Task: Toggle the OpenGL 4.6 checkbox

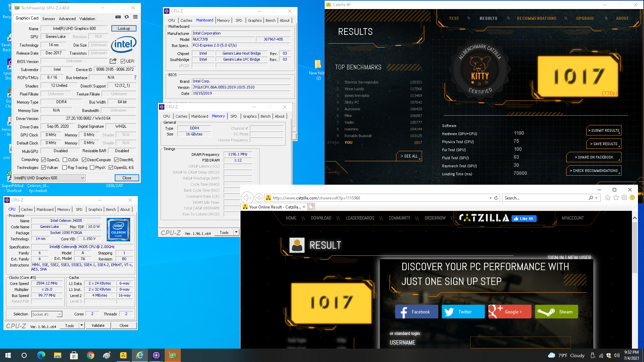Action: [x=111, y=168]
